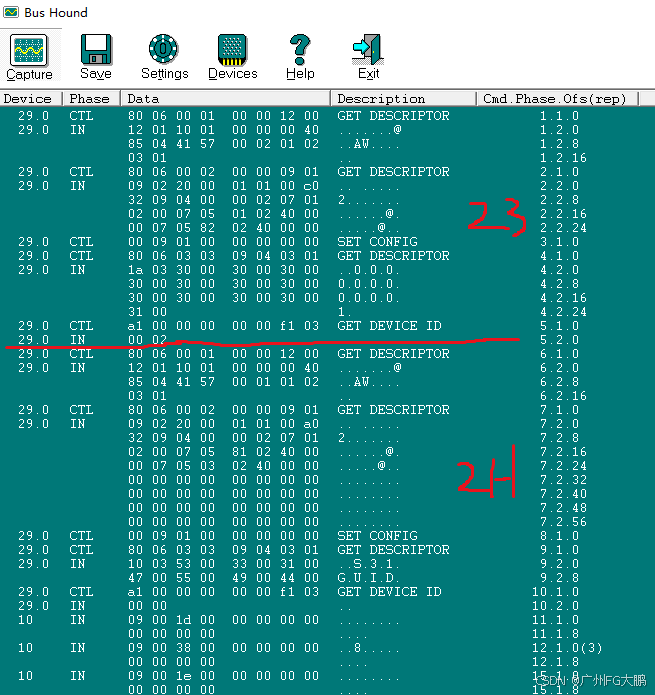Select the Device column header
Image resolution: width=655 pixels, height=695 pixels.
pos(31,98)
